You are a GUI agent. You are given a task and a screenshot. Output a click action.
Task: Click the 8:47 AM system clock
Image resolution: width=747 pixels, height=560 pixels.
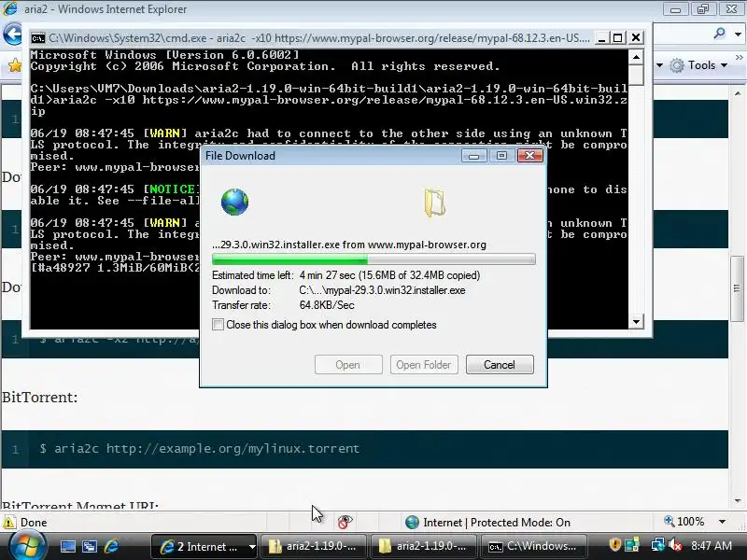point(712,546)
